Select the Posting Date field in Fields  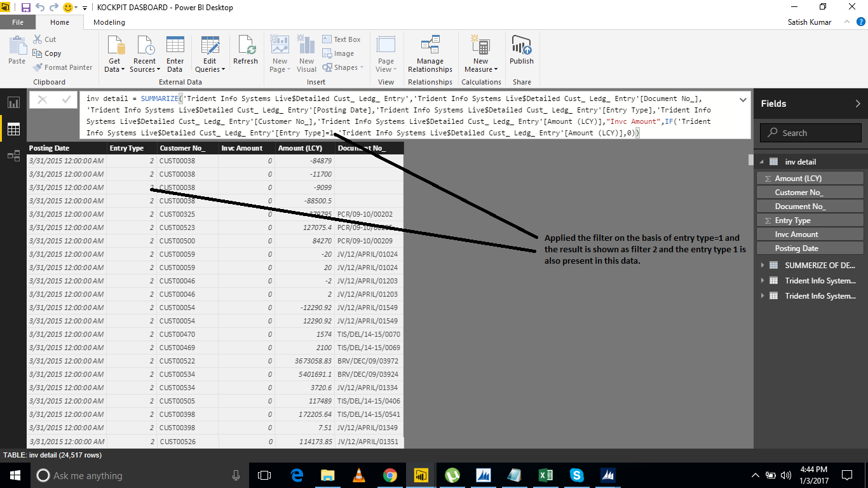click(810, 248)
